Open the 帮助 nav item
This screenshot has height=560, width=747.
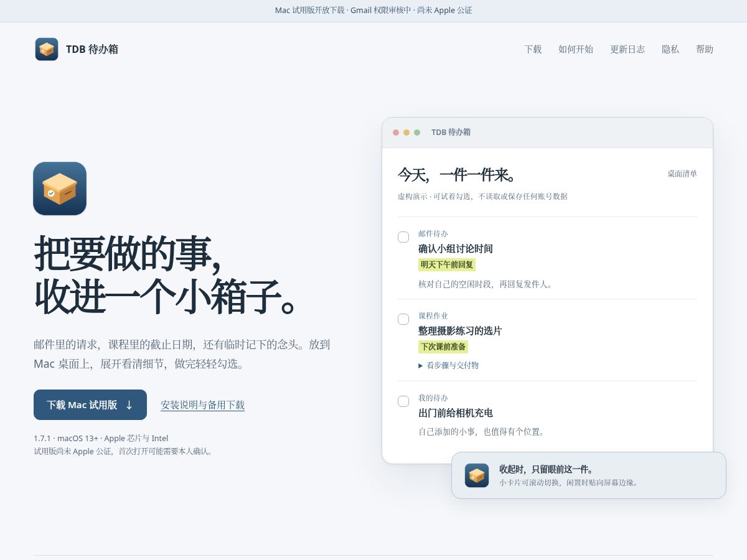[x=705, y=49]
